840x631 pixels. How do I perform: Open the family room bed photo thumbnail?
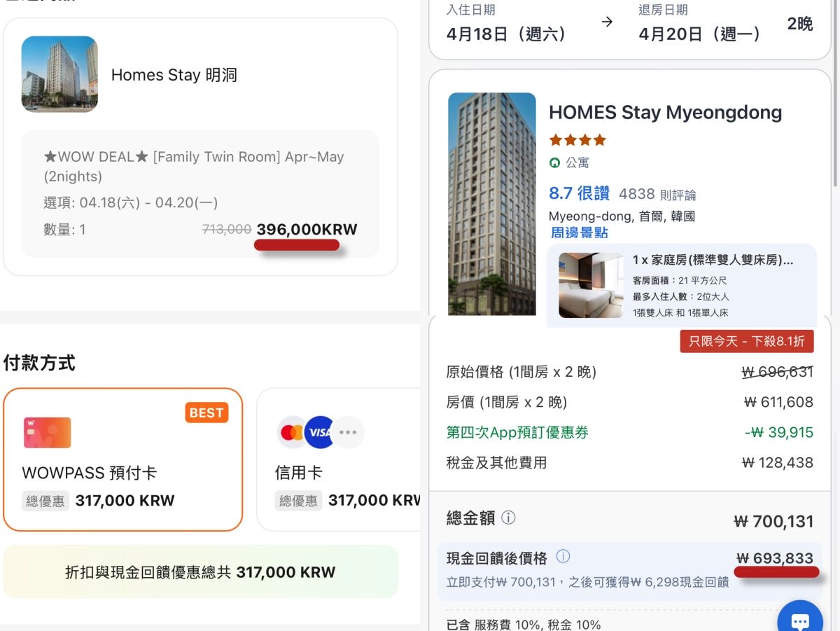(591, 285)
